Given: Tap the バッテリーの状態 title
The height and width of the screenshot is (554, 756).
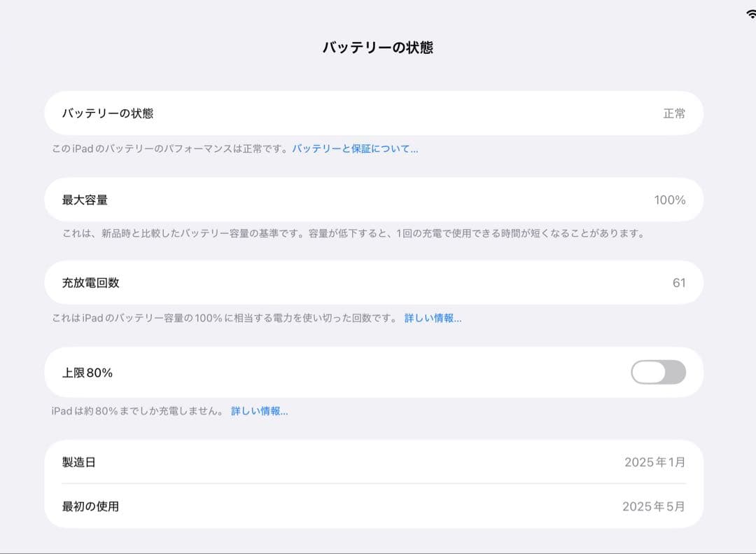Looking at the screenshot, I should 378,48.
